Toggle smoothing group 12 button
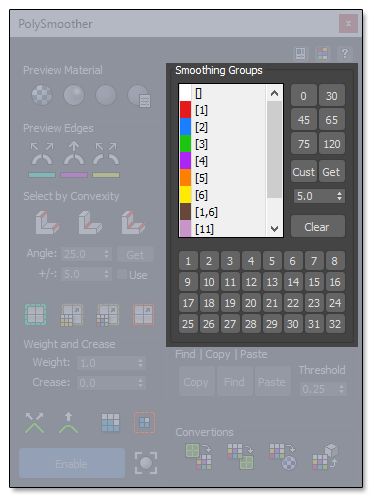Screen dimensions: 372x497 (251, 282)
